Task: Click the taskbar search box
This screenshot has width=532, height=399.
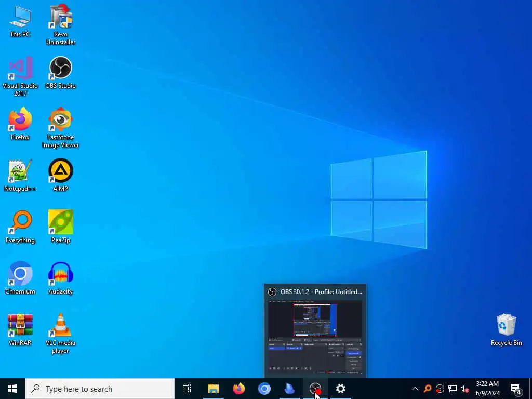Action: point(100,389)
